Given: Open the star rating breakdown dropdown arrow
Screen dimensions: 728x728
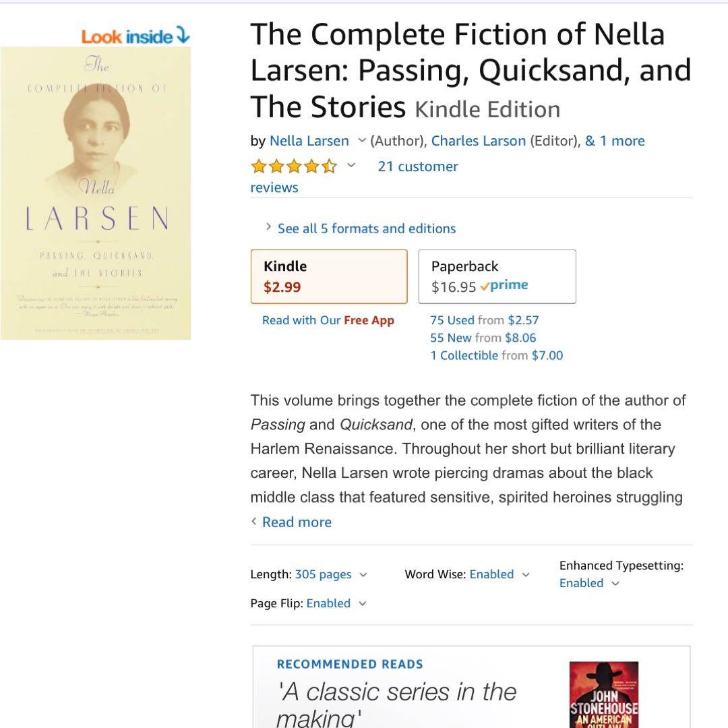Looking at the screenshot, I should [351, 166].
